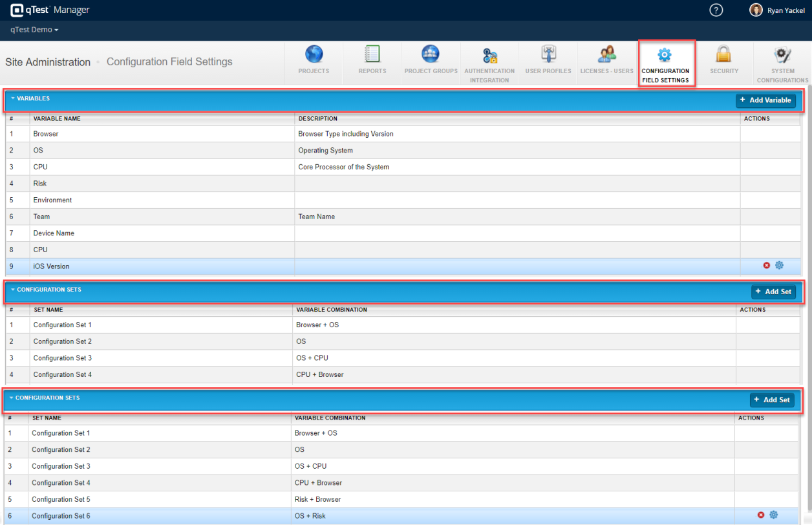This screenshot has height=525, width=812.
Task: Click the help question mark icon
Action: click(716, 10)
